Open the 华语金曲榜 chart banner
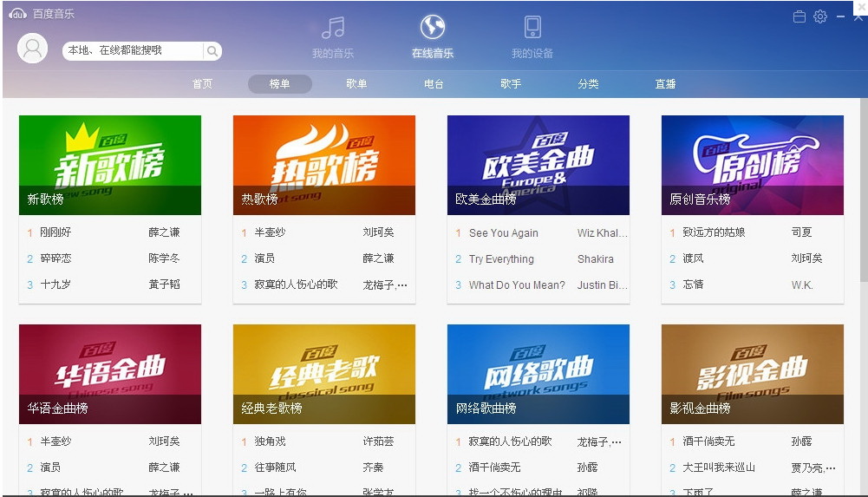Image resolution: width=868 pixels, height=497 pixels. pos(110,374)
